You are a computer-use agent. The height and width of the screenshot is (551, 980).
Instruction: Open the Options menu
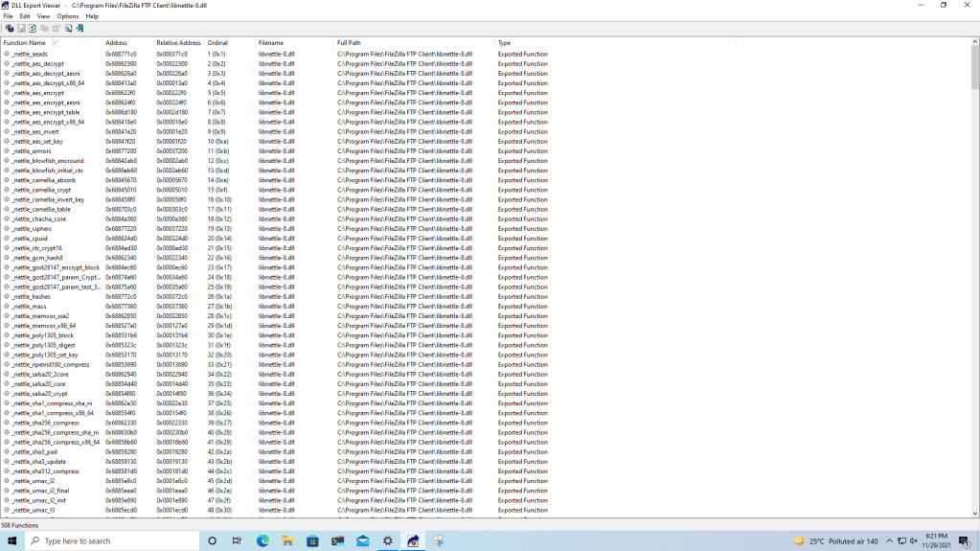(67, 16)
